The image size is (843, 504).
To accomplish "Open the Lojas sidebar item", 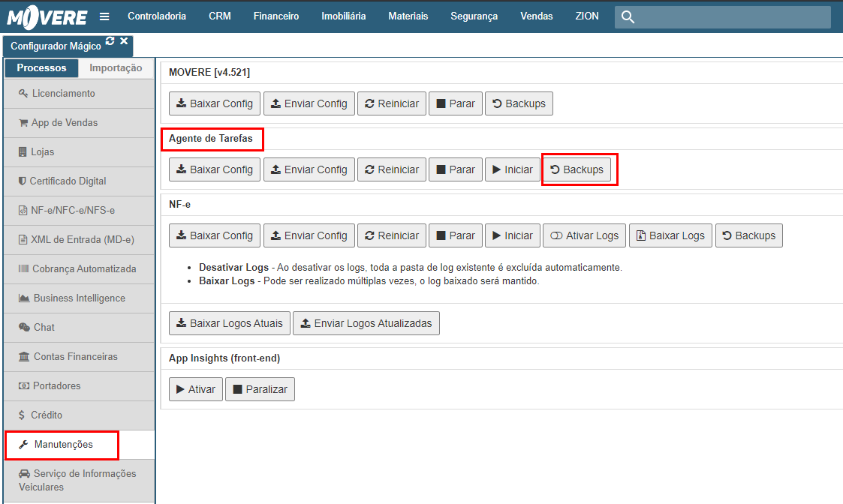I will click(79, 152).
